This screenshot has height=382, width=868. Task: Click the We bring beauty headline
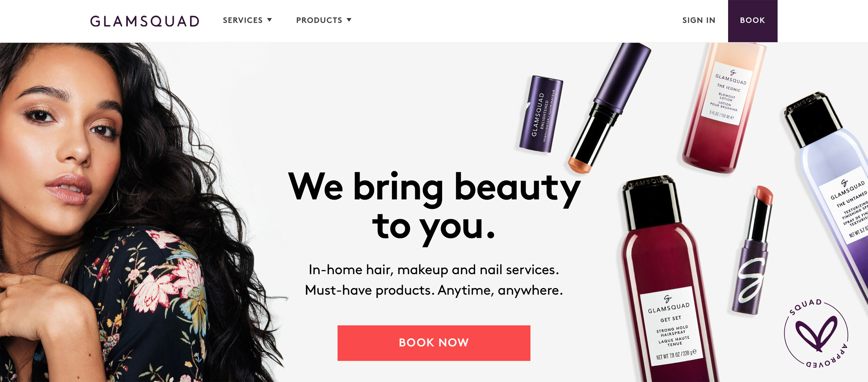[434, 207]
